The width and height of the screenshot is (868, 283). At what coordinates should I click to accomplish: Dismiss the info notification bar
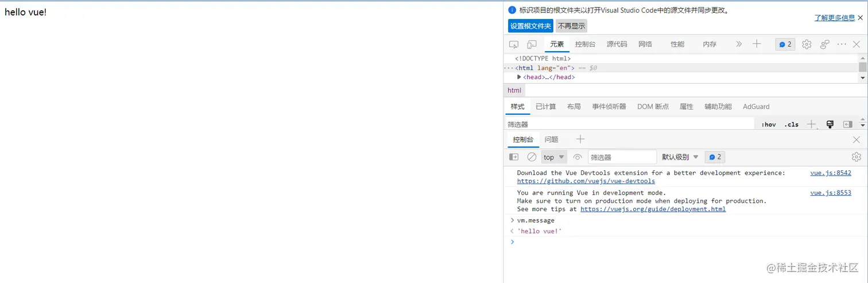860,18
